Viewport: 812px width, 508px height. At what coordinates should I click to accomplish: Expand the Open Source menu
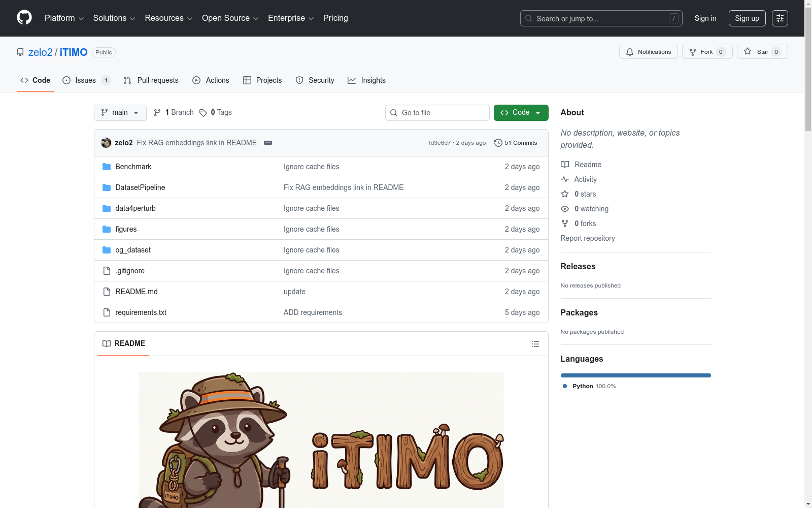(230, 18)
